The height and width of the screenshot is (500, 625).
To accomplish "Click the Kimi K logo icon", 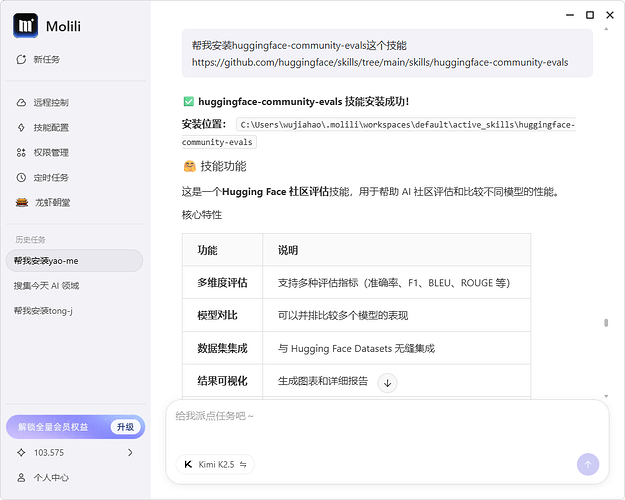I will point(188,465).
